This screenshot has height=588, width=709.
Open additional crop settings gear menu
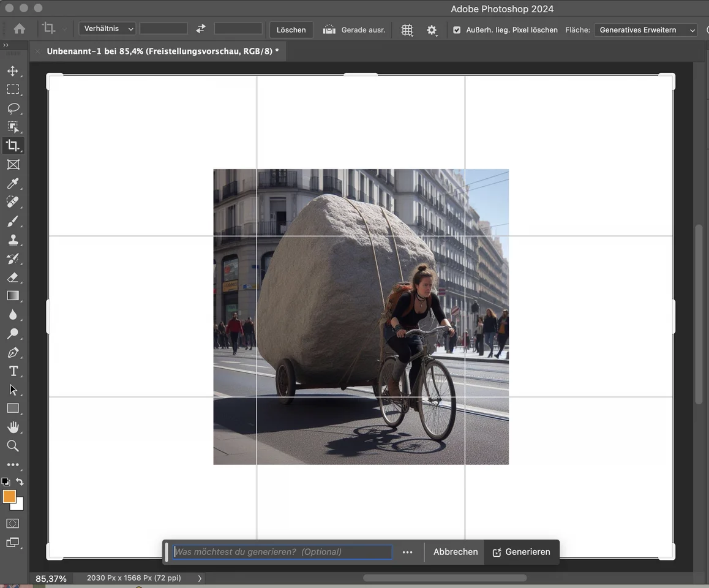point(432,30)
